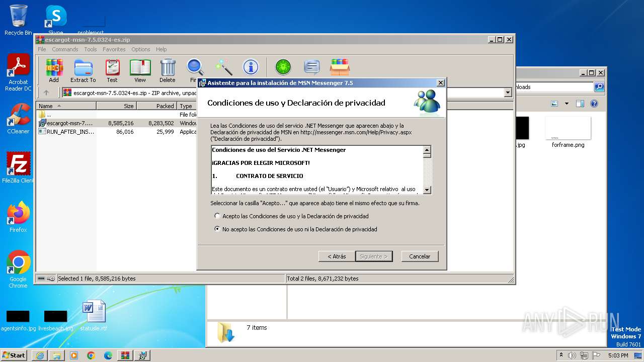Open Explorer view options dropdown arrow
644x362 pixels.
[567, 104]
